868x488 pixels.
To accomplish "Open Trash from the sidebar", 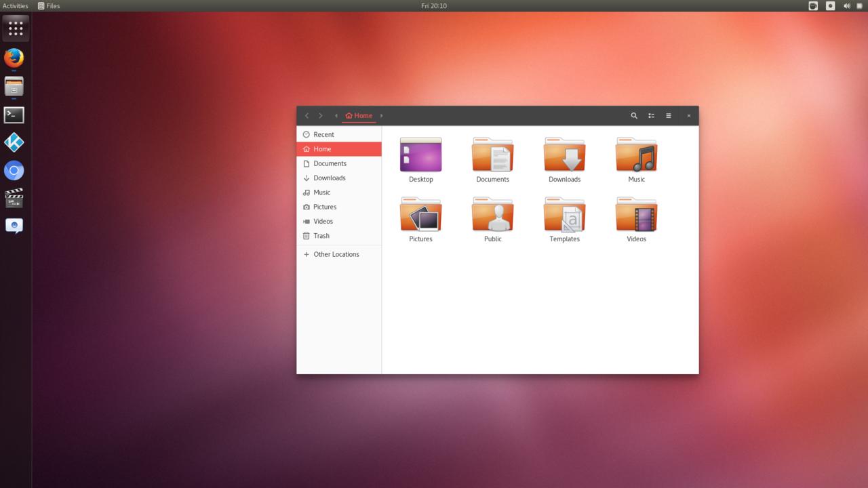I will 339,236.
